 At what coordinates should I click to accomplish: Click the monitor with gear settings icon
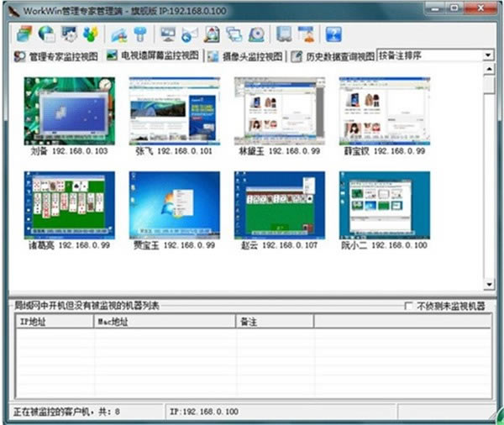tap(70, 34)
